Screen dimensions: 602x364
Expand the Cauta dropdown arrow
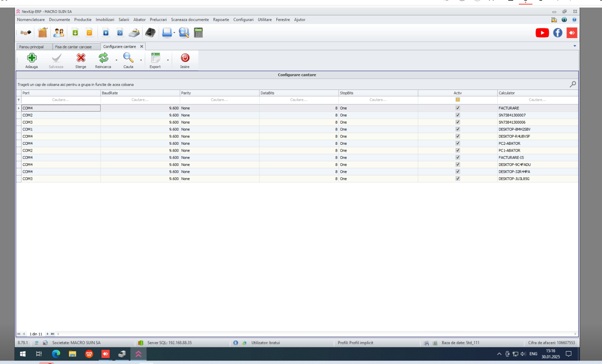[141, 60]
